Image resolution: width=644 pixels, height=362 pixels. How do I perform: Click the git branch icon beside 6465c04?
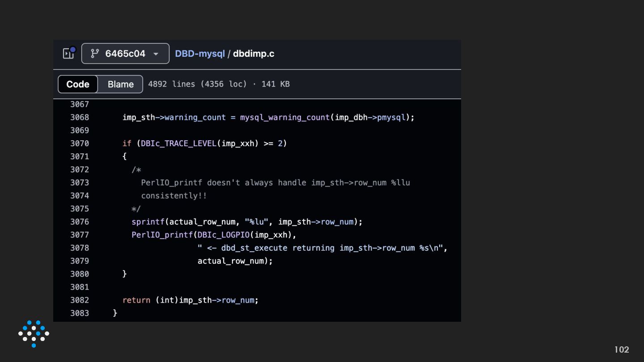point(95,54)
